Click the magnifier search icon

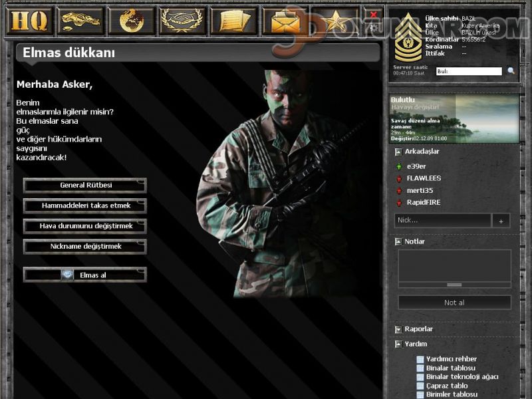(x=511, y=70)
